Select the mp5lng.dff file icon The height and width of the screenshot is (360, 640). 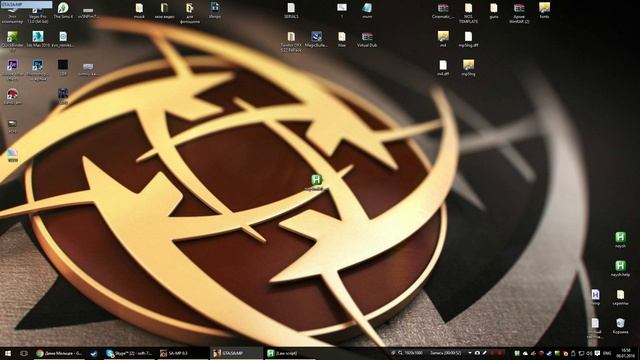[x=468, y=39]
